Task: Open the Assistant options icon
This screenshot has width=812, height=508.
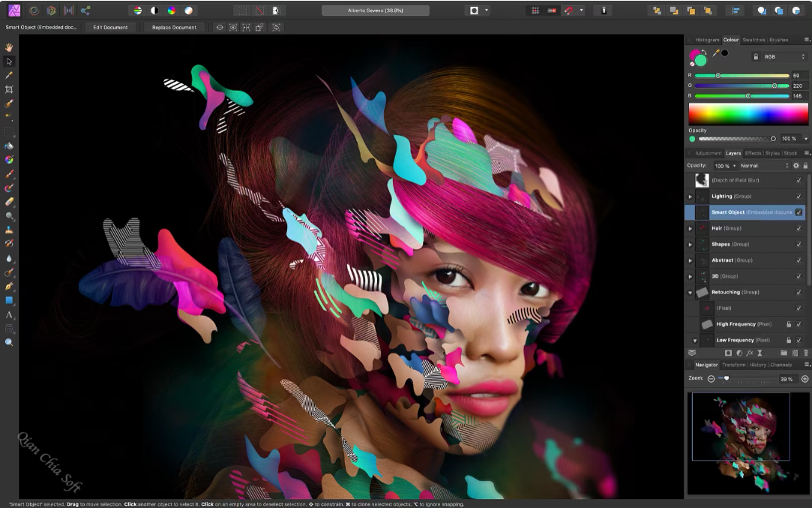Action: [604, 11]
